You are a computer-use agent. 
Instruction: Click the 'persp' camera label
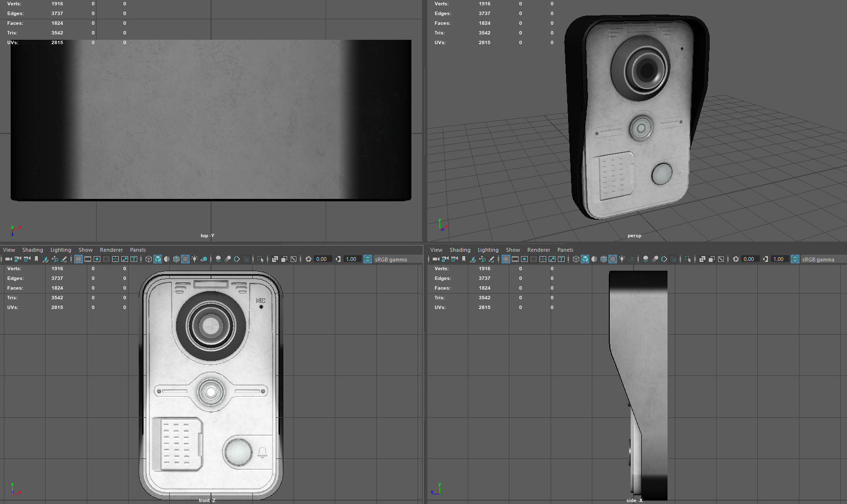tap(634, 236)
